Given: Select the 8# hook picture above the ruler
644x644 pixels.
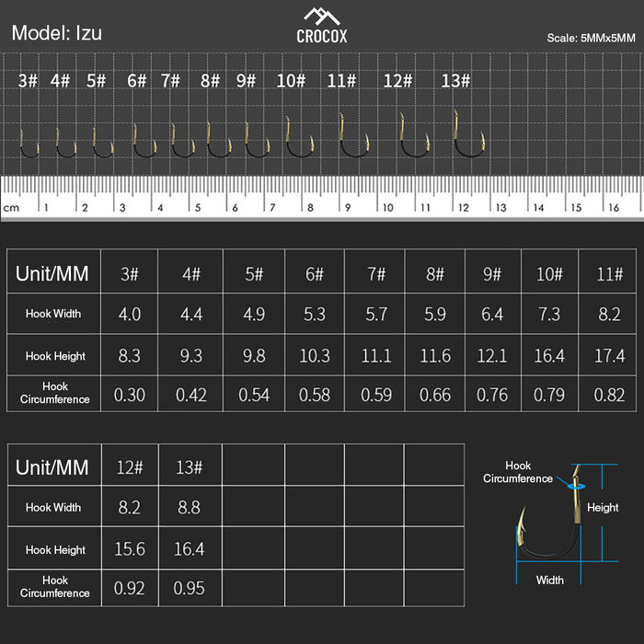Looking at the screenshot, I should 218,141.
